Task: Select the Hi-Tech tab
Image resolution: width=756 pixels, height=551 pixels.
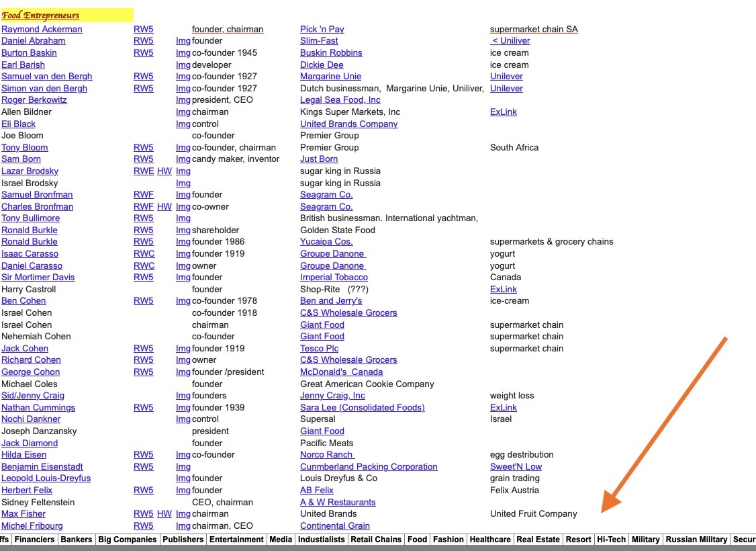Action: click(612, 540)
